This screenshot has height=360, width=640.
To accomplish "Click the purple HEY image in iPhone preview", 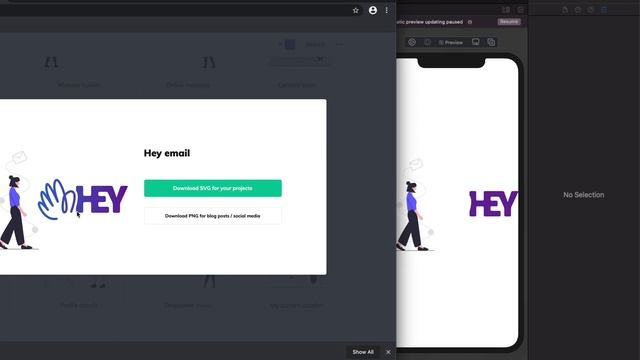I will point(493,204).
